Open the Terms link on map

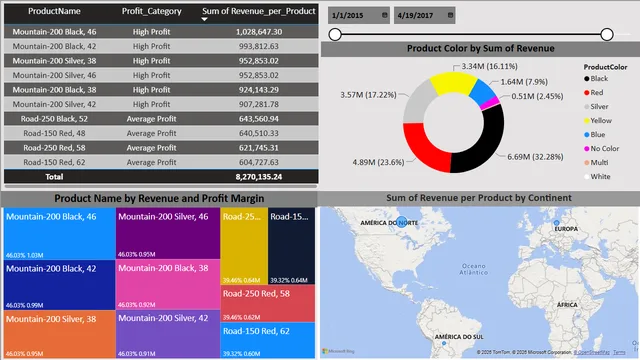[619, 352]
